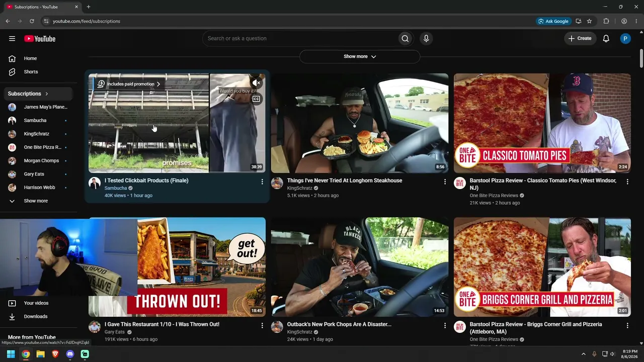The height and width of the screenshot is (362, 644).
Task: Click the browser address bar URL
Action: [x=87, y=21]
